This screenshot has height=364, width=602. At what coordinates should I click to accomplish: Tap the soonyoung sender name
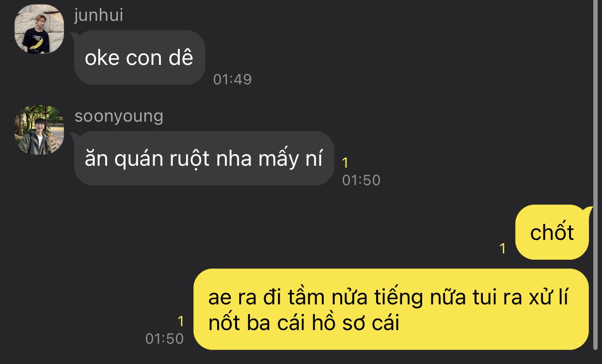119,116
